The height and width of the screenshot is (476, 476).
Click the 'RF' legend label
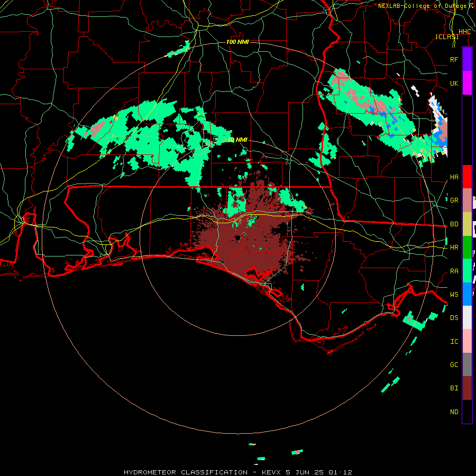[454, 59]
